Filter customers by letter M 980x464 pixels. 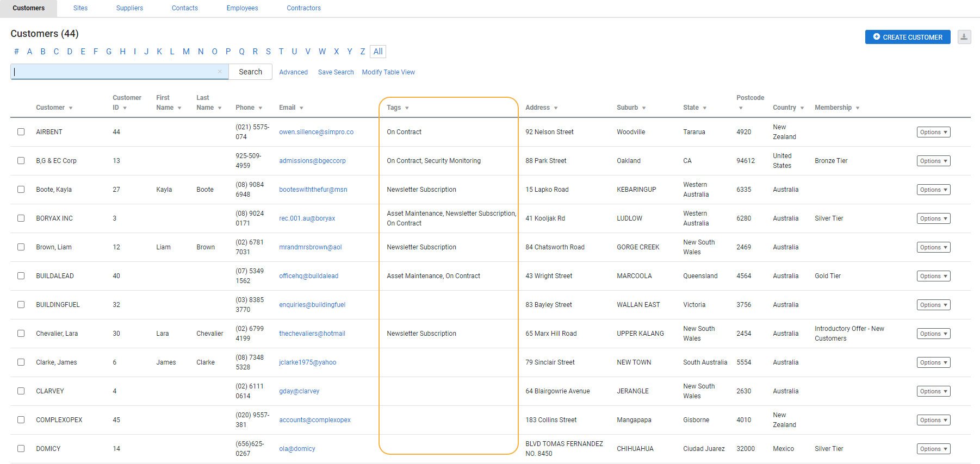[x=186, y=52]
